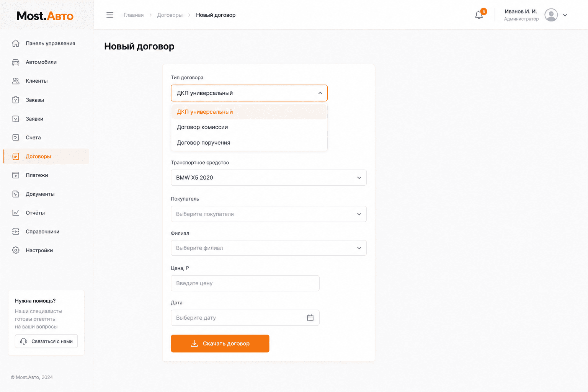Image resolution: width=588 pixels, height=392 pixels.
Task: Click the Клиенты people icon
Action: click(x=16, y=81)
